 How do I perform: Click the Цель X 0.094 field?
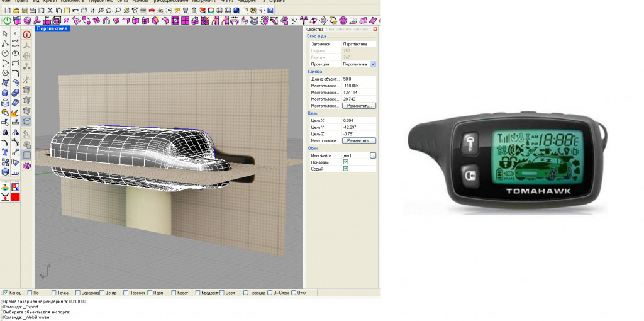(359, 120)
